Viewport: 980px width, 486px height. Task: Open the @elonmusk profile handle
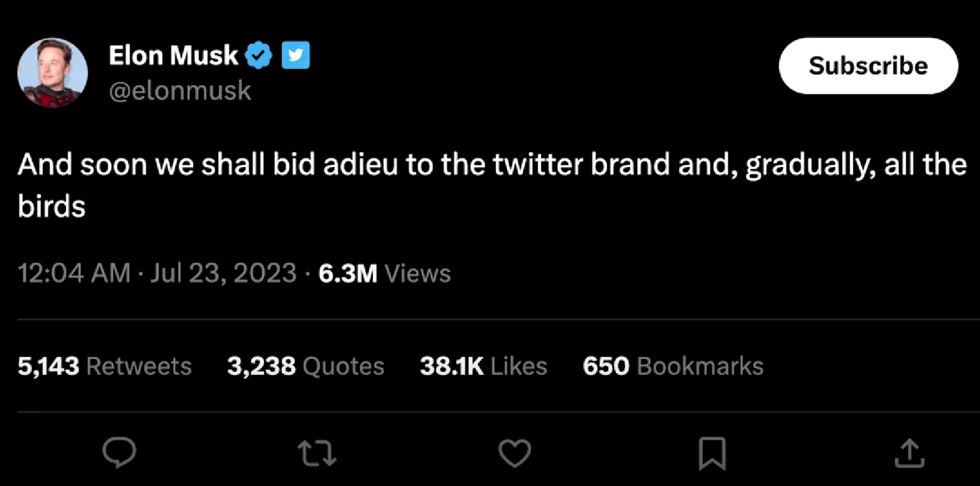click(180, 90)
